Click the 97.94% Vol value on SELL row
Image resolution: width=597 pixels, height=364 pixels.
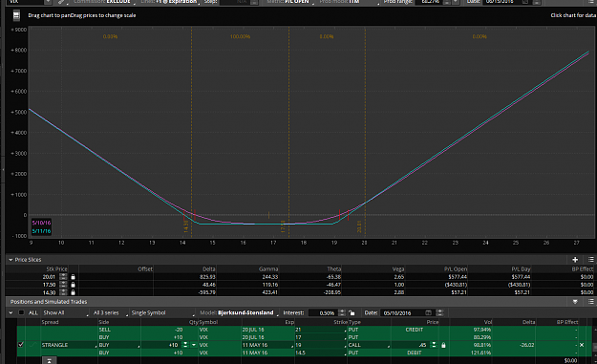point(482,330)
